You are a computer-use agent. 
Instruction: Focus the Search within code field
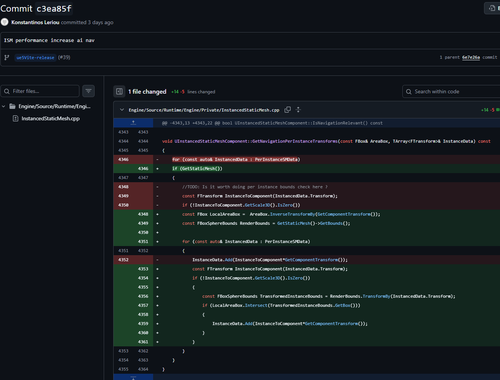(451, 91)
